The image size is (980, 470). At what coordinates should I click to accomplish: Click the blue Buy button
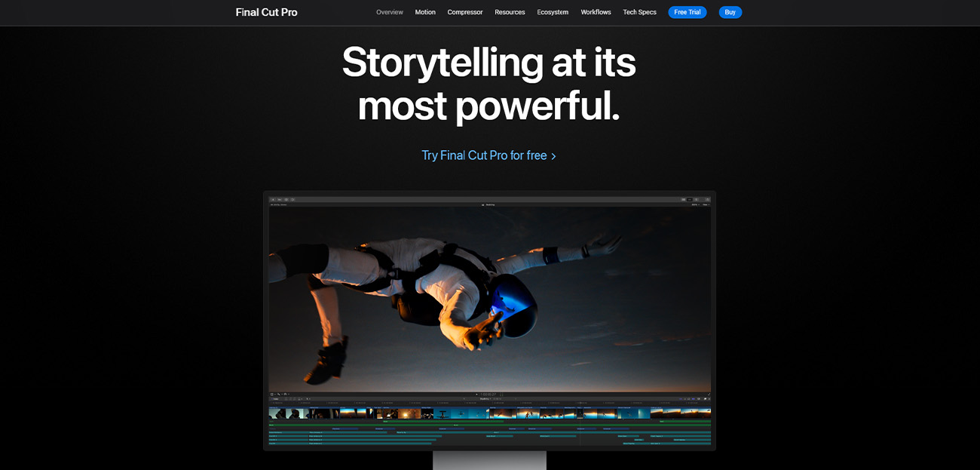(730, 12)
